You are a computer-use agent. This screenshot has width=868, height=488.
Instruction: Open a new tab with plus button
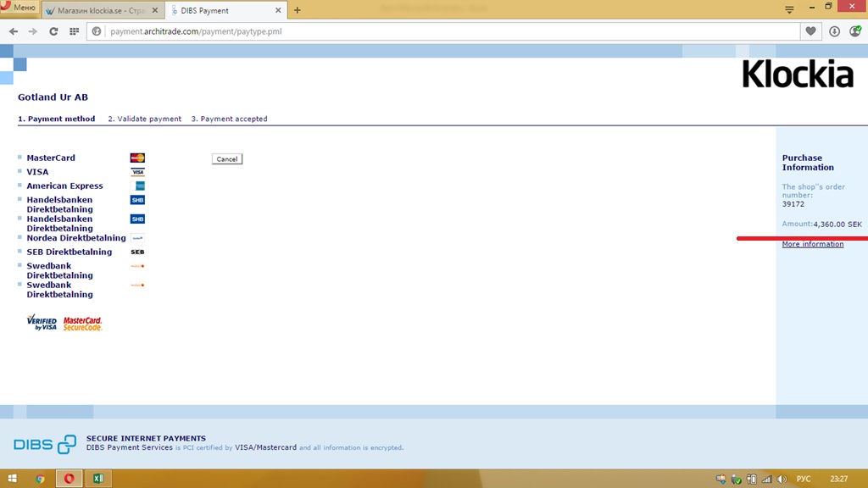pyautogui.click(x=298, y=10)
